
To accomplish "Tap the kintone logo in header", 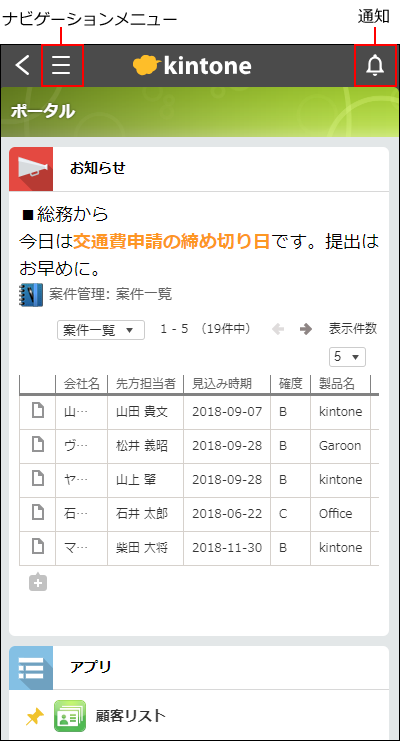I will click(x=192, y=65).
